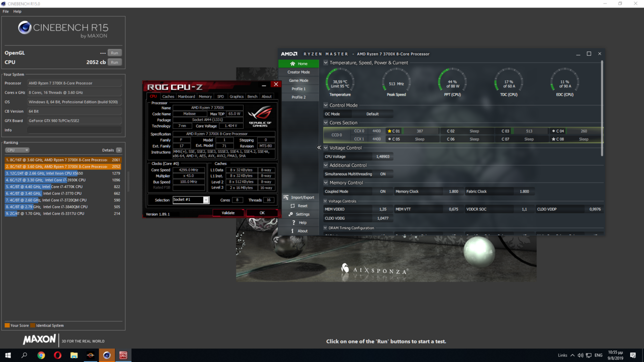Screen dimensions: 644x362
Task: Switch to CPU-Z taskbar icon
Action: pyautogui.click(x=123, y=355)
